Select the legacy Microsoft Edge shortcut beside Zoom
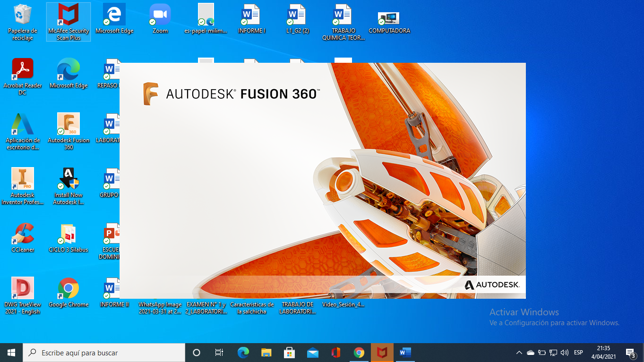This screenshot has width=644, height=362. point(114,19)
